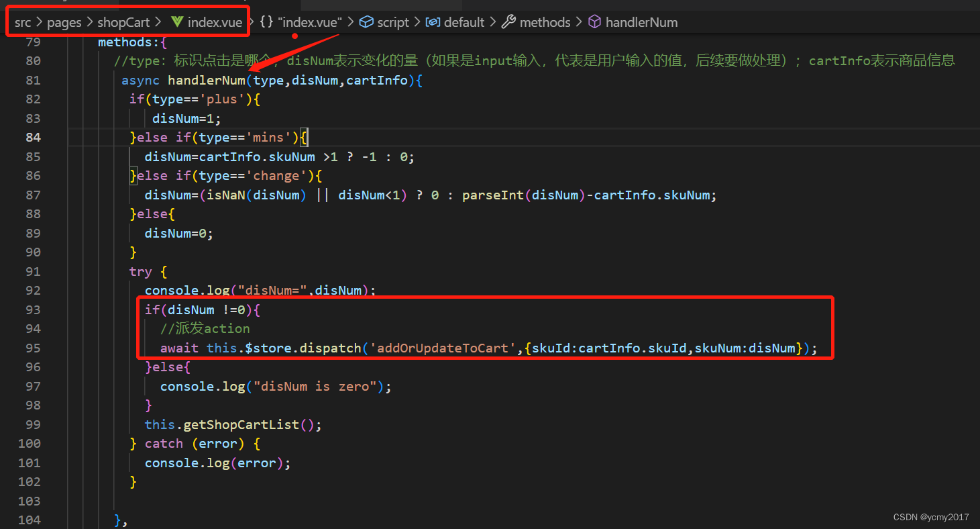Open the 'methods' breadcrumb segment
Screen dimensions: 980x529
[545, 22]
